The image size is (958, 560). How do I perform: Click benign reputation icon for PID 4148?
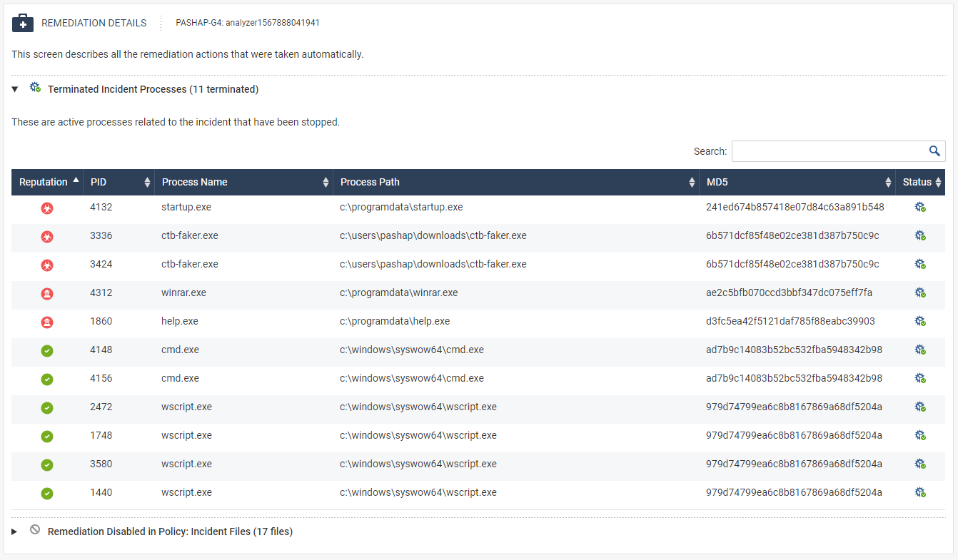tap(47, 351)
